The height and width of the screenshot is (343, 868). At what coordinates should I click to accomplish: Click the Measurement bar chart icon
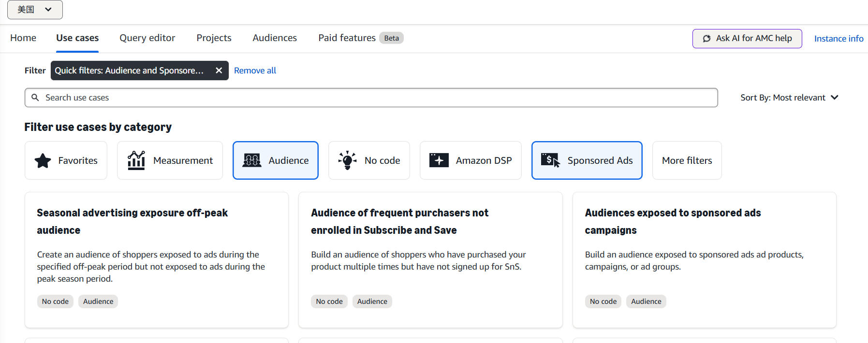point(136,160)
